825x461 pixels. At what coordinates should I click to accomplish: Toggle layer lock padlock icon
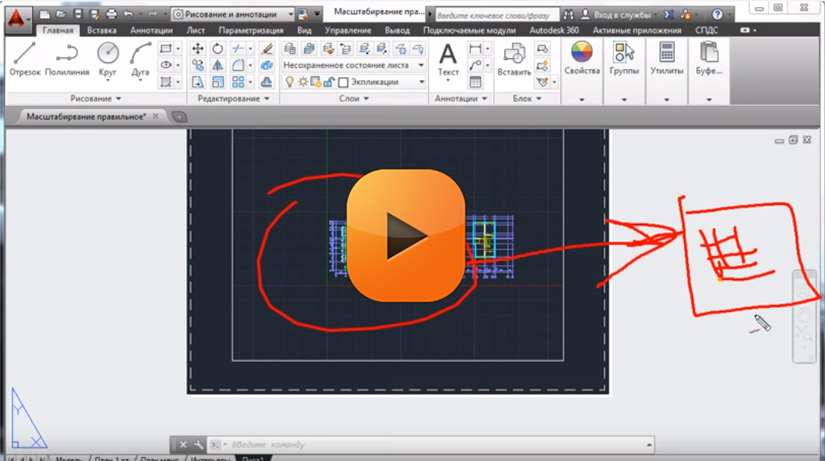coord(329,82)
